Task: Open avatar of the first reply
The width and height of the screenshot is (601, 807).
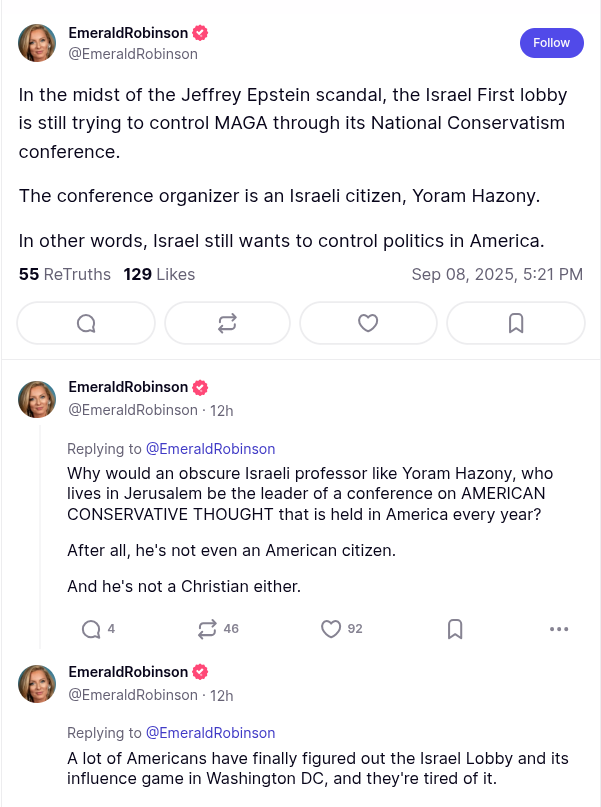Action: point(37,399)
